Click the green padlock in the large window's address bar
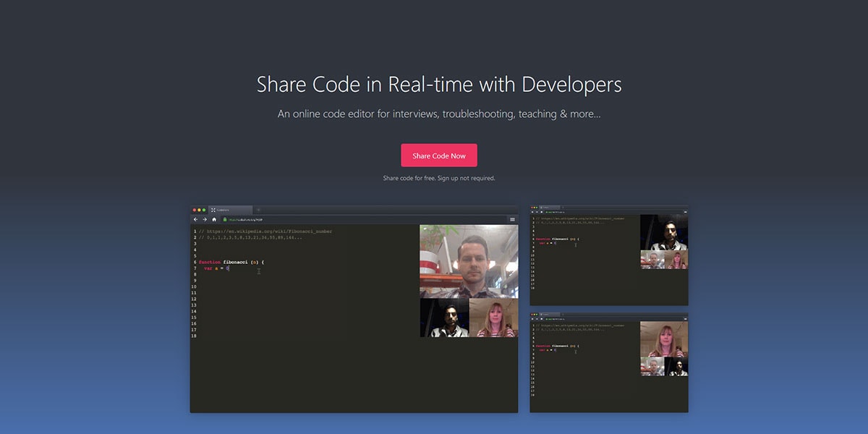 pos(225,219)
